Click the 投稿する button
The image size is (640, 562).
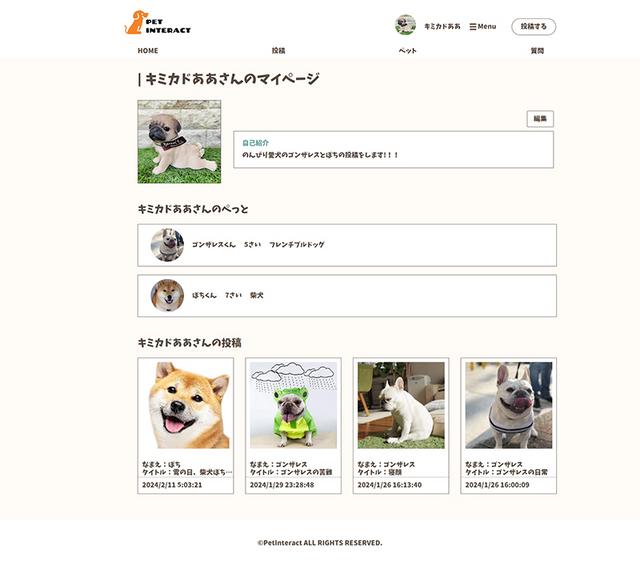coord(533,27)
